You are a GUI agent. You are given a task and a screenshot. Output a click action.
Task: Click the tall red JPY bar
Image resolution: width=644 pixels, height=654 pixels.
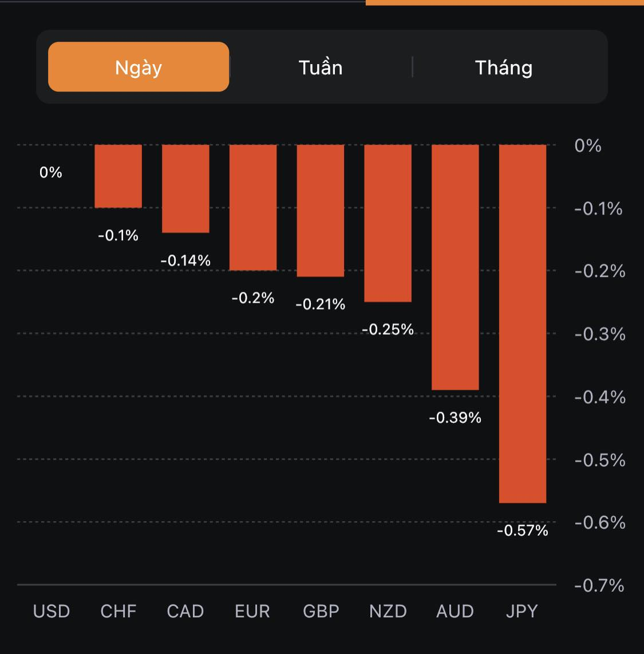523,324
